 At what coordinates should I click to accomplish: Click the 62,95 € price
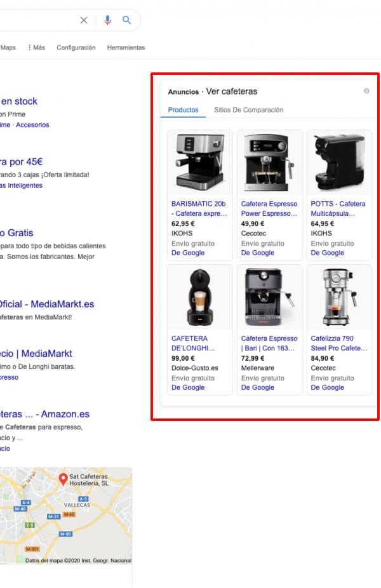(x=183, y=224)
